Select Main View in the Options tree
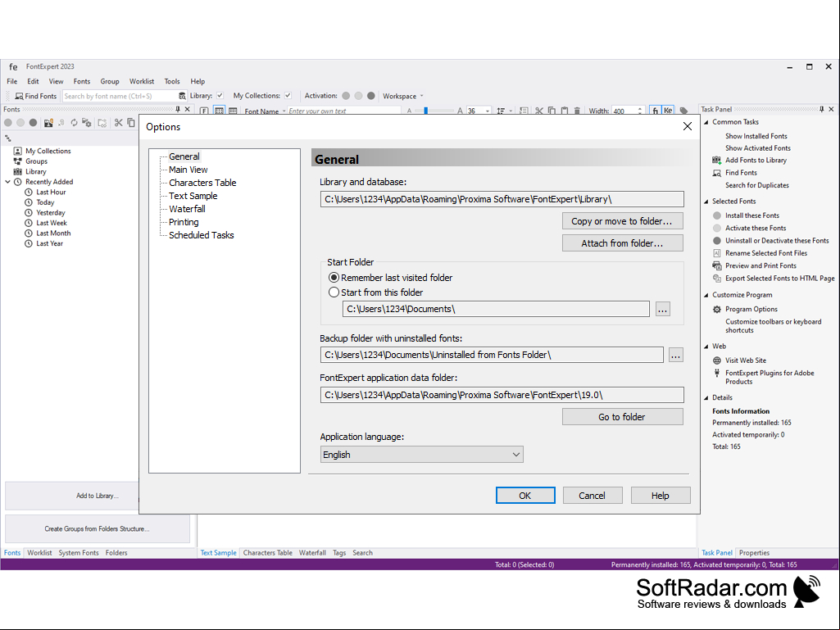 [x=188, y=170]
